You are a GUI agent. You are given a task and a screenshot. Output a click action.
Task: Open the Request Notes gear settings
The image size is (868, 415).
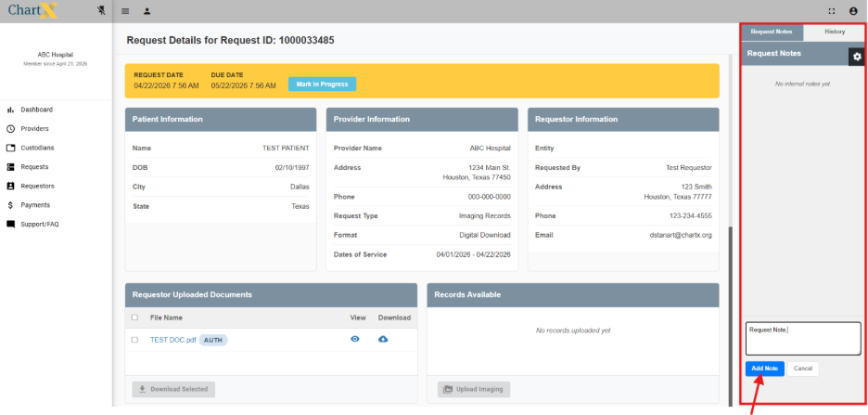tap(857, 57)
